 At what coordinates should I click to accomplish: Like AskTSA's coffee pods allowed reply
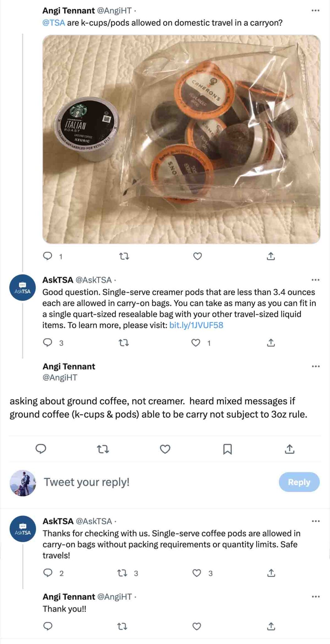pyautogui.click(x=197, y=573)
